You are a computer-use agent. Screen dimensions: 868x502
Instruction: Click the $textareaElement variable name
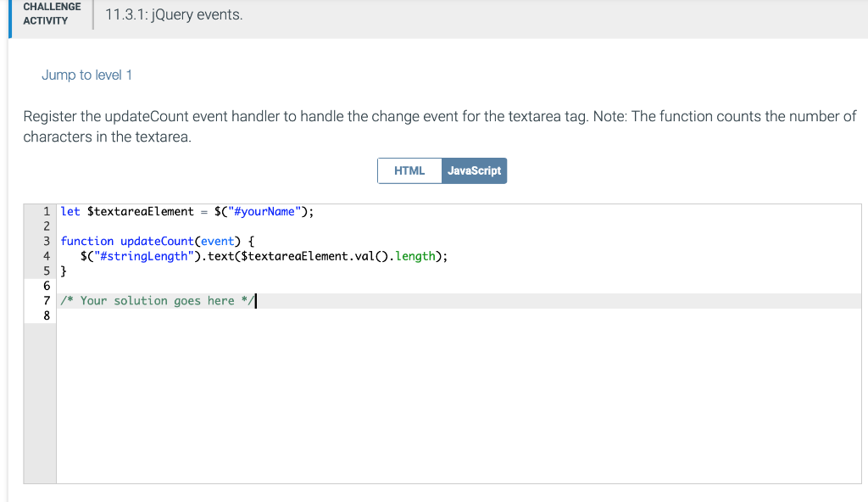(x=141, y=212)
